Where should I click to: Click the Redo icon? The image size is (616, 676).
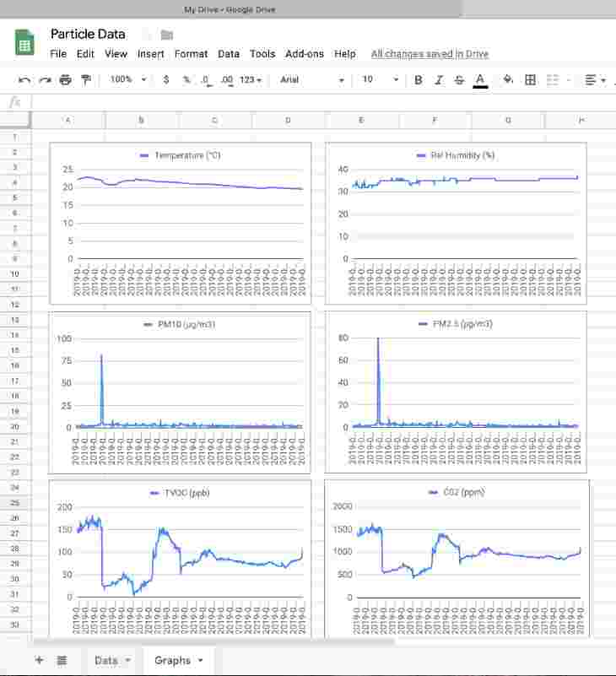coord(45,80)
